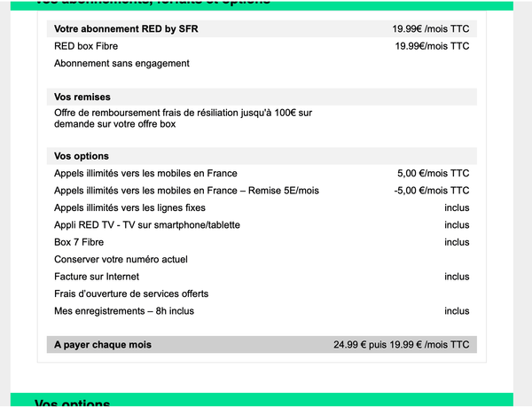Select the '19.99€/mois TTC' RED box Fibre price

(432, 46)
